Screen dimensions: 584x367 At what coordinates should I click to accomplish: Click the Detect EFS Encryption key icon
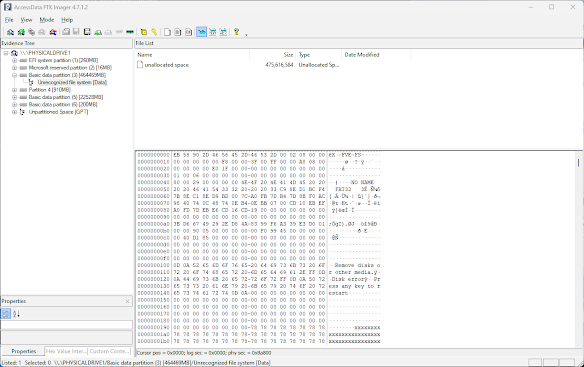point(154,32)
